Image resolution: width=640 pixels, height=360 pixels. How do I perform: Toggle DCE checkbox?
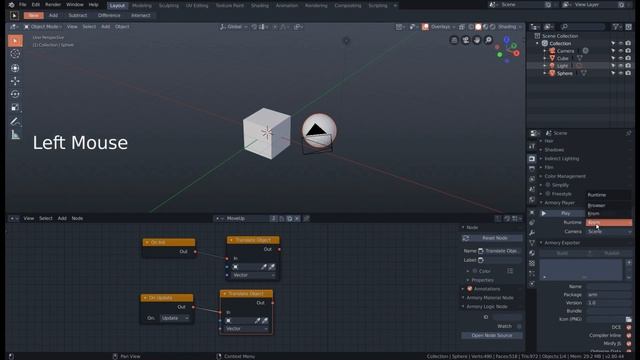pos(629,327)
